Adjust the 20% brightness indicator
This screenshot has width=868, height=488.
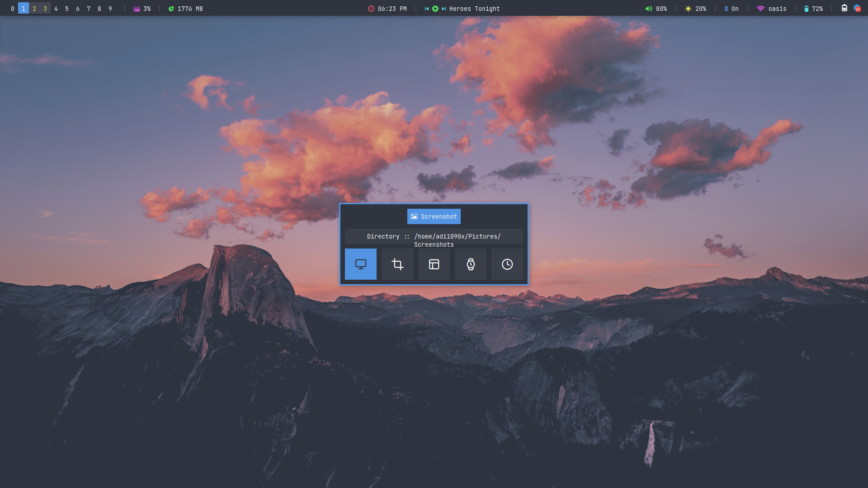[695, 9]
